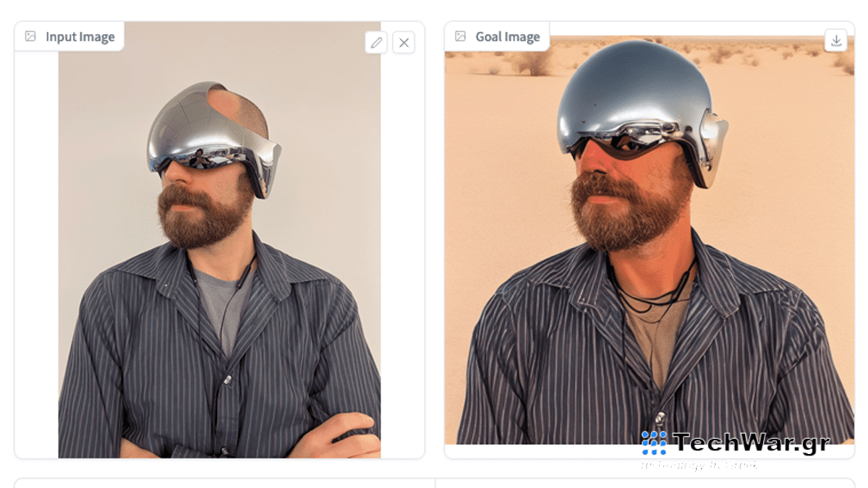Click the white margin left of input photo
Screen dimensions: 868x488
(36, 253)
